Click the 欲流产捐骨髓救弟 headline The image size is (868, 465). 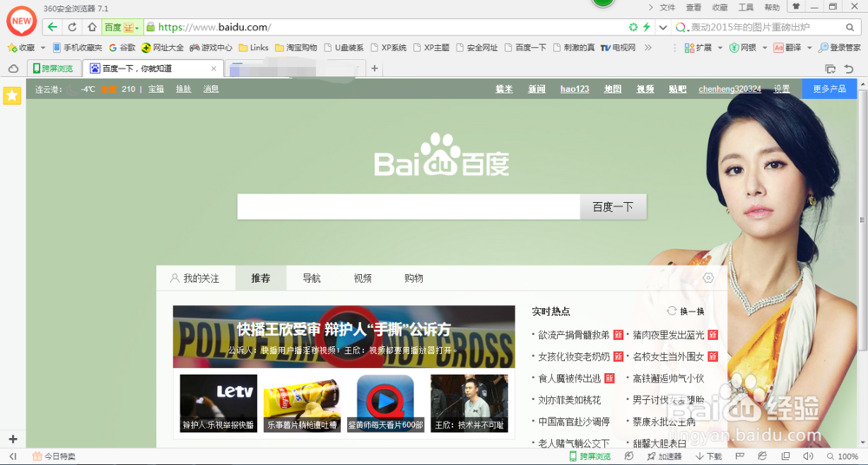(574, 335)
